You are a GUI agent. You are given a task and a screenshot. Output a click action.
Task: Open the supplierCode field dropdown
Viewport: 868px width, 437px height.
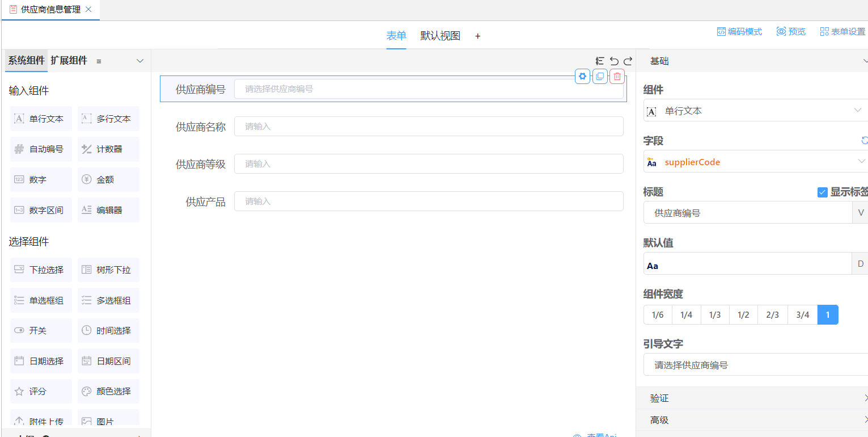(x=754, y=162)
